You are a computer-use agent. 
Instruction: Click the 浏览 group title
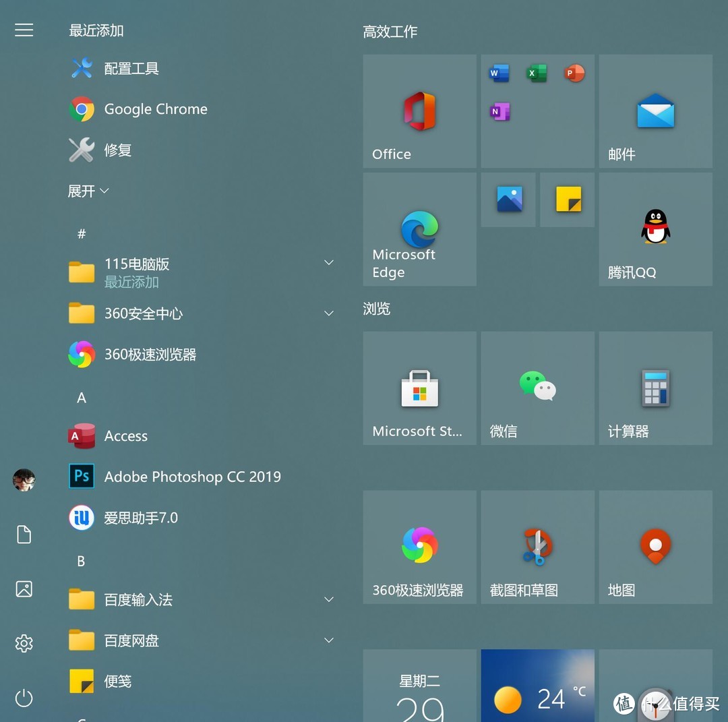(377, 309)
